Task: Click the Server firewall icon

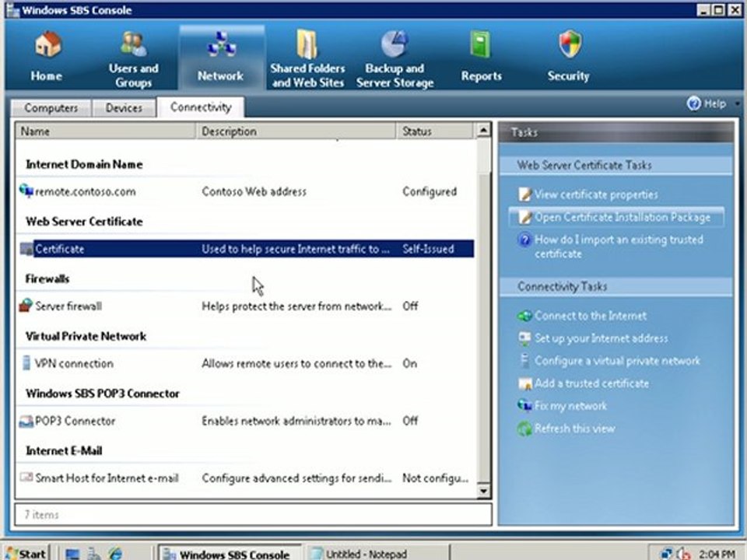Action: click(26, 305)
